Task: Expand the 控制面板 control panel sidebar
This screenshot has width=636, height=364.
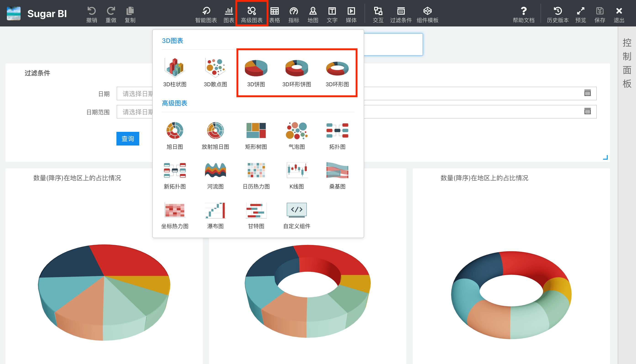Action: [x=627, y=63]
